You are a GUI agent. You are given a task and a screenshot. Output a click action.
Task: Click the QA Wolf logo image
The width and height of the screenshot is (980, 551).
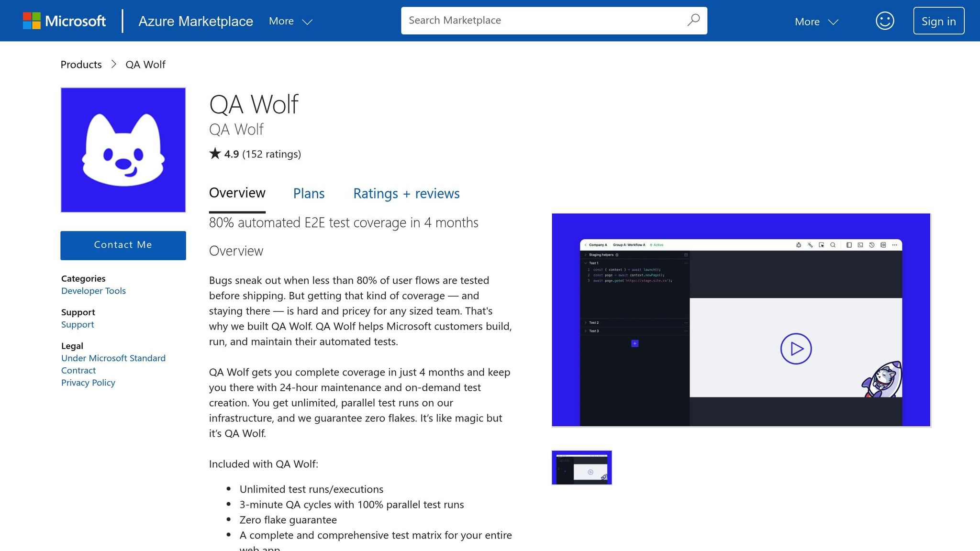pyautogui.click(x=123, y=150)
